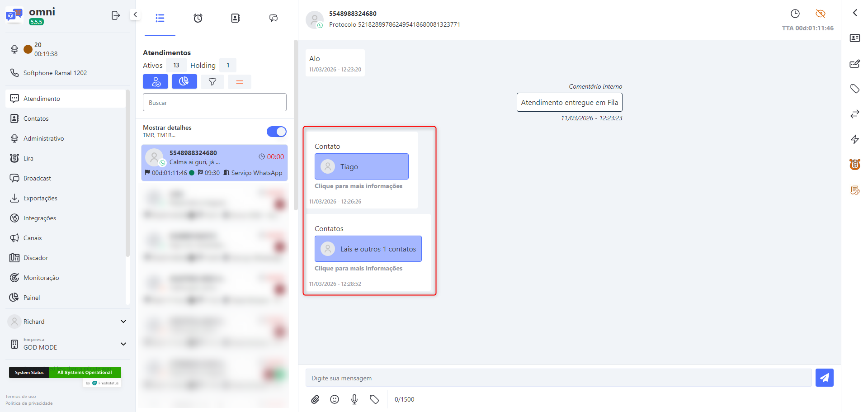The width and height of the screenshot is (868, 412).
Task: Click the orange agent status indicator
Action: click(28, 49)
